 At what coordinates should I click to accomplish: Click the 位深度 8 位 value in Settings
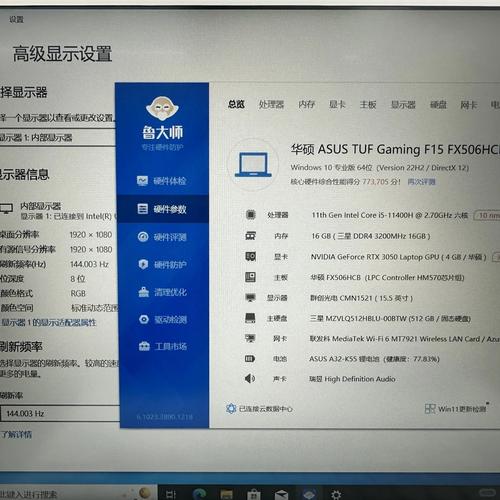78,279
